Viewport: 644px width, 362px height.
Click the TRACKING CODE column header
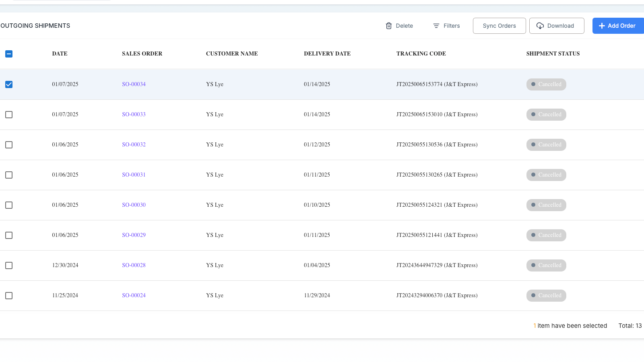point(421,54)
